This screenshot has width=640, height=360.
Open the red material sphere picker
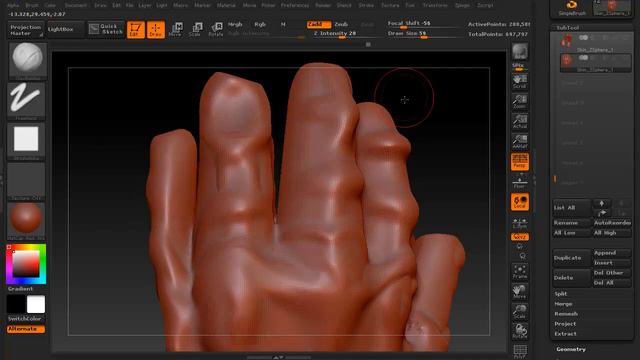click(26, 221)
